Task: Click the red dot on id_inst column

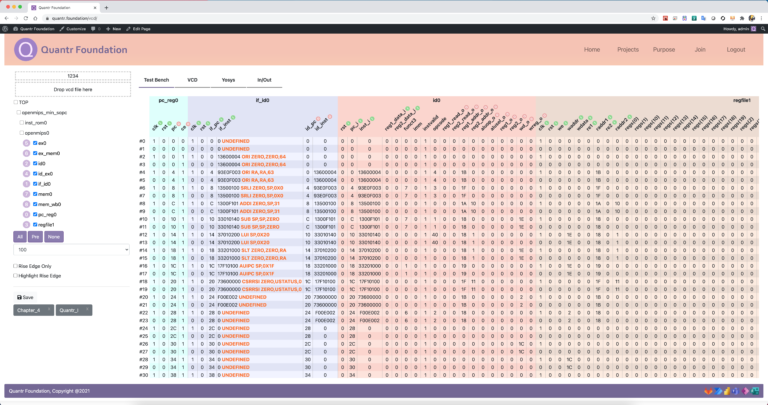Action: [x=330, y=117]
